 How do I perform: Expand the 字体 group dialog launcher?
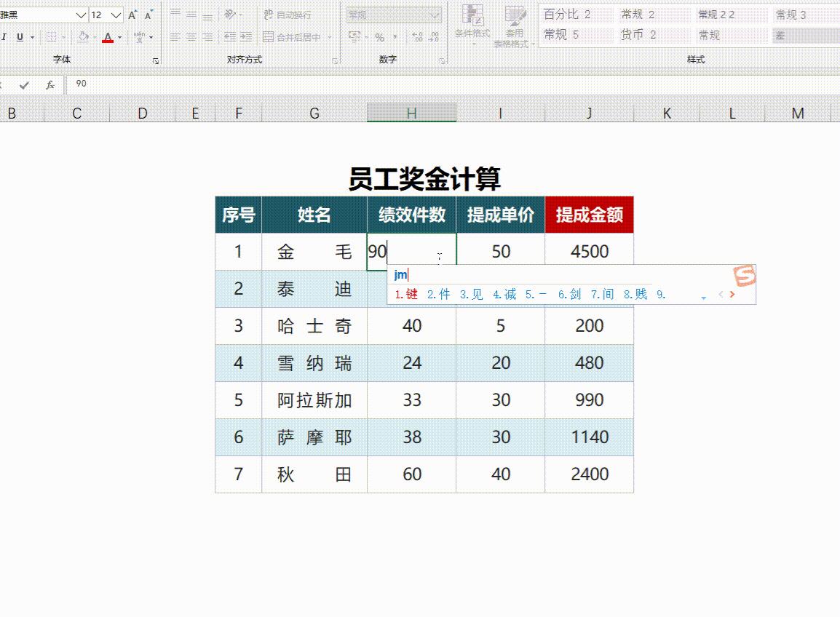click(x=155, y=61)
